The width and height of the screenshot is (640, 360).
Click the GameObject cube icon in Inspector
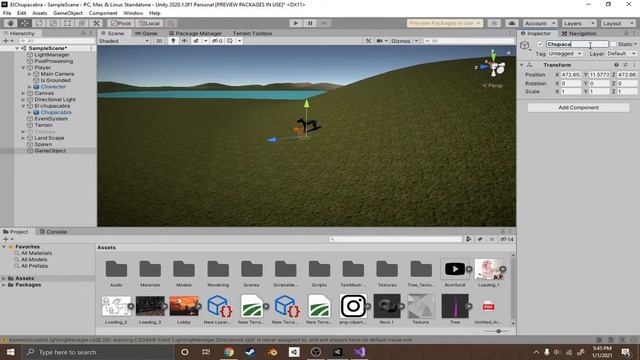[x=525, y=45]
